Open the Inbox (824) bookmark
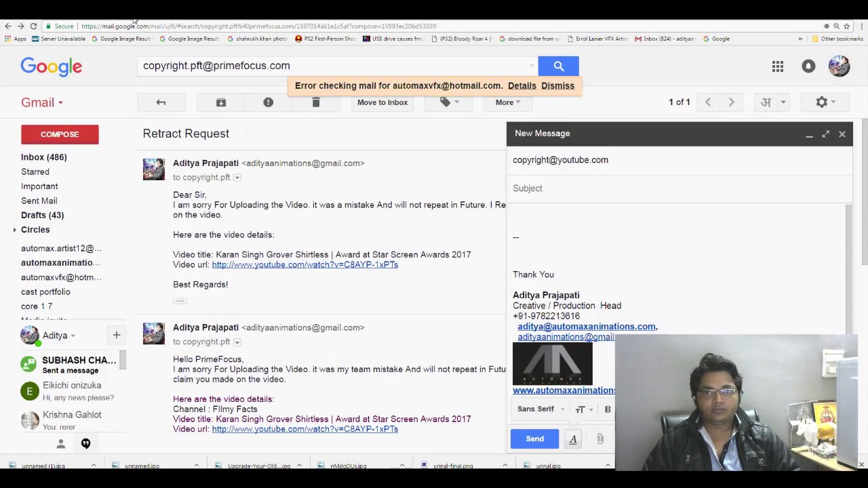This screenshot has height=488, width=868. click(x=665, y=39)
